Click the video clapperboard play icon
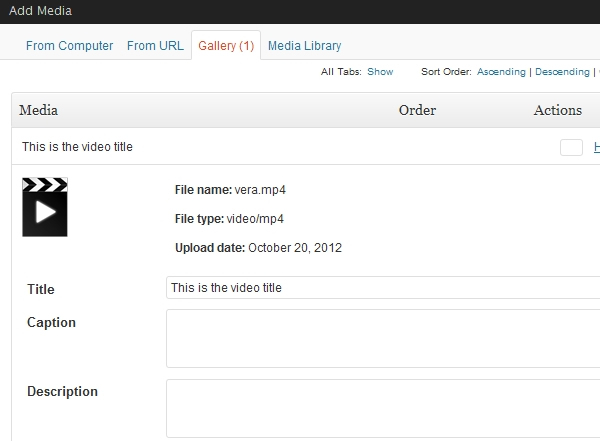 click(x=45, y=207)
